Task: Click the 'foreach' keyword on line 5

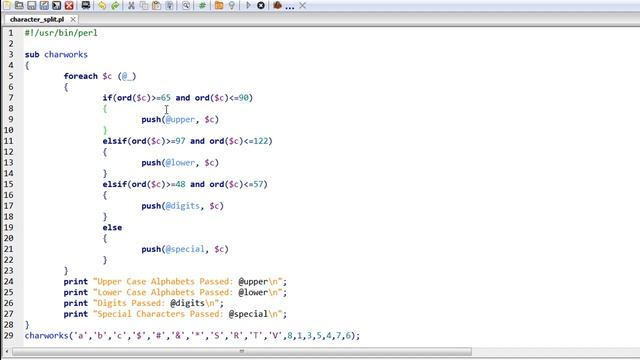Action: [x=80, y=76]
